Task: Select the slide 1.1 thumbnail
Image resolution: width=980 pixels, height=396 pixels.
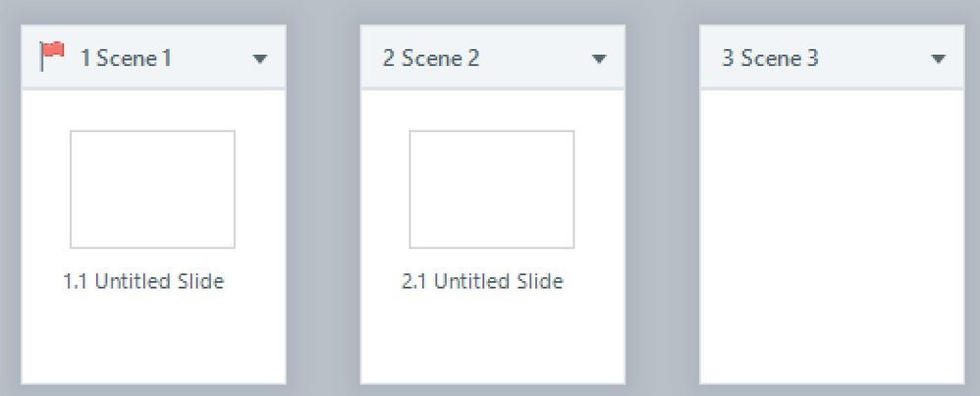Action: (x=152, y=189)
